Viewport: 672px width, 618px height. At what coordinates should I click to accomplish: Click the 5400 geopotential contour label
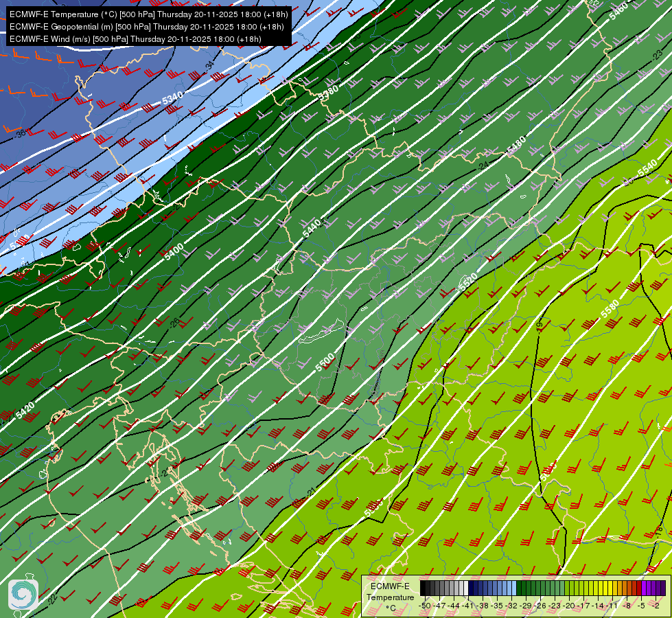tap(174, 251)
